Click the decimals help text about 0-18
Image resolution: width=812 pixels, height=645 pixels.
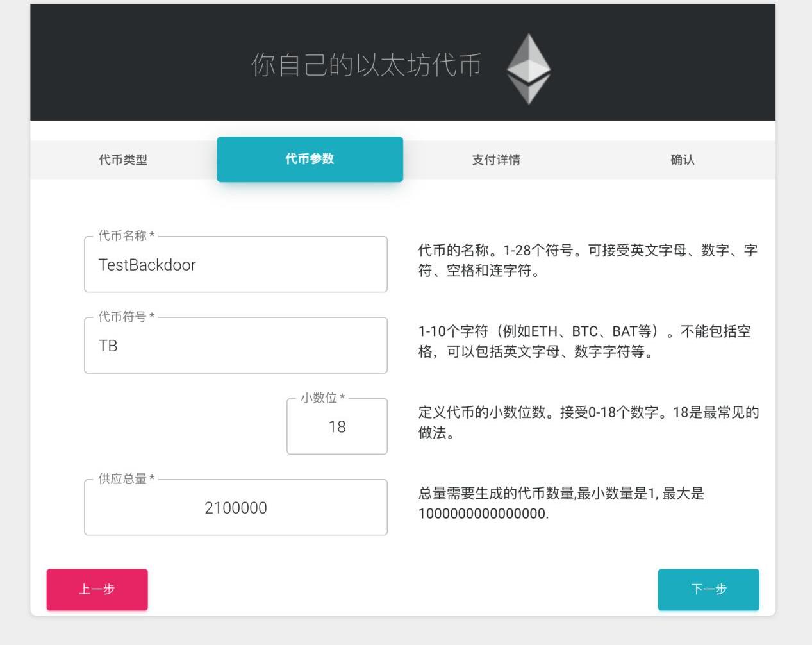tap(588, 422)
